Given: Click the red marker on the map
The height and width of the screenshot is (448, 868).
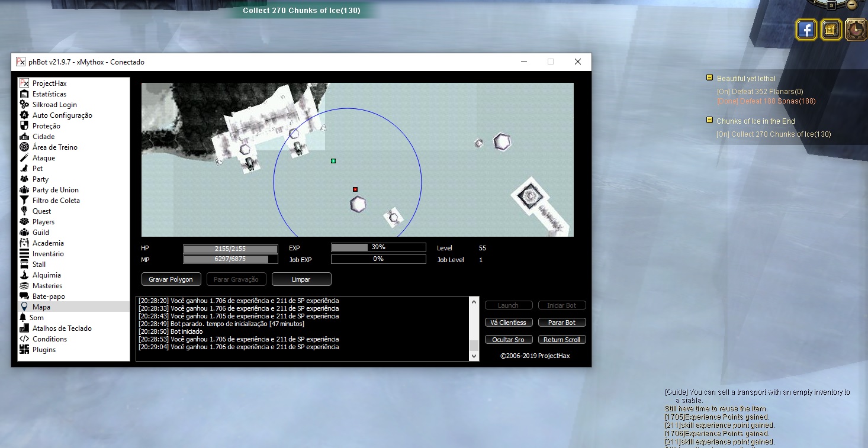Looking at the screenshot, I should click(x=355, y=189).
